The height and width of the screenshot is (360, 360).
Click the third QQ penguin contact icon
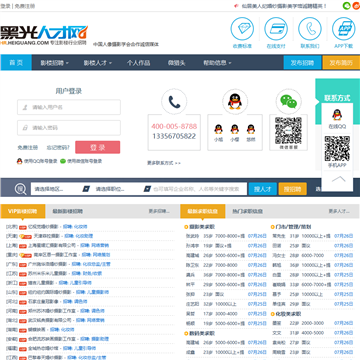(x=251, y=129)
